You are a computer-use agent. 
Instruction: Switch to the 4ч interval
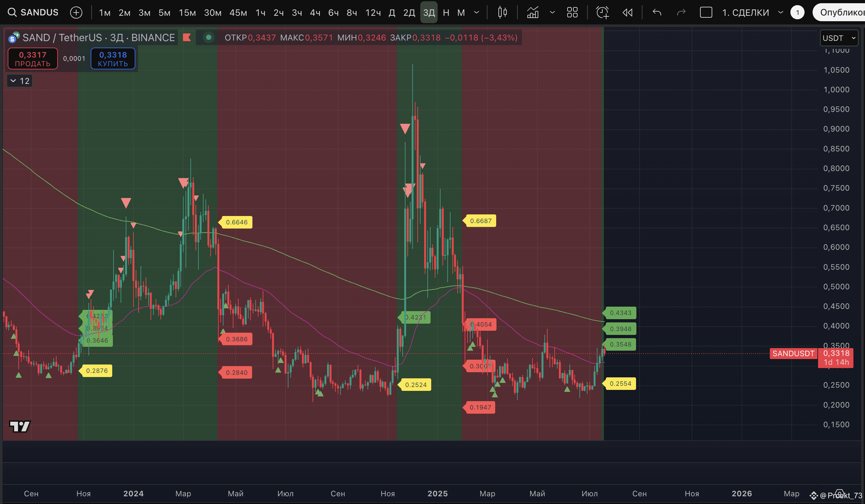(x=315, y=13)
